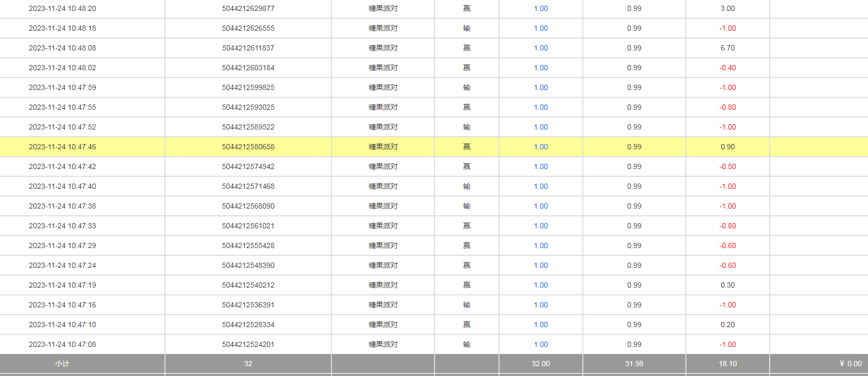Open the blue 1.00 link for order 5044212611837

pyautogui.click(x=541, y=48)
